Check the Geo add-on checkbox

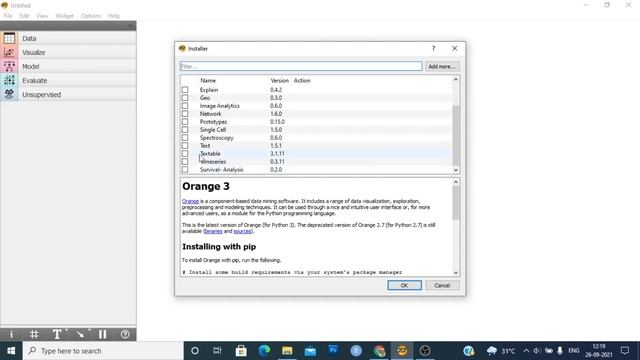tap(185, 98)
